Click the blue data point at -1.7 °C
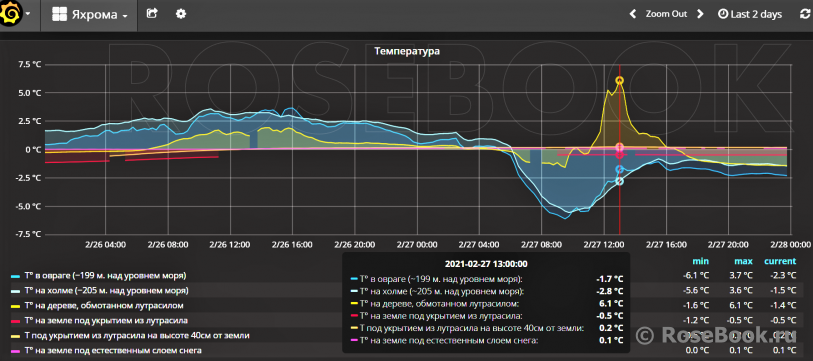Viewport: 813px width, 361px height. click(620, 169)
